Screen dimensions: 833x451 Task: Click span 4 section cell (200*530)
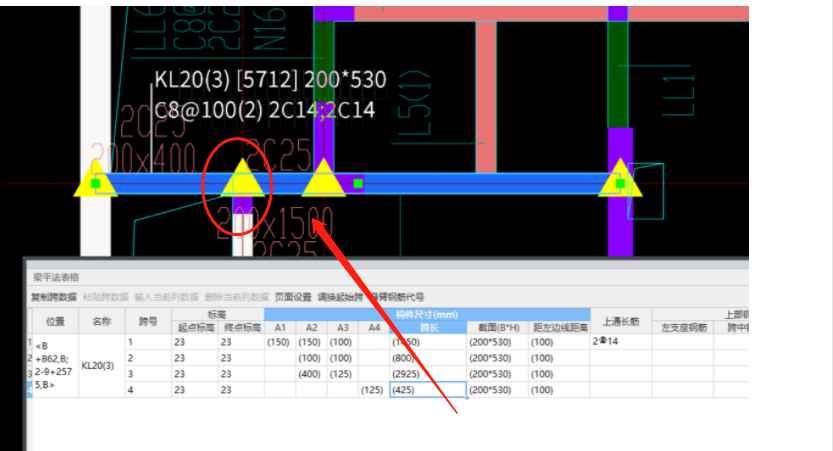pyautogui.click(x=498, y=390)
